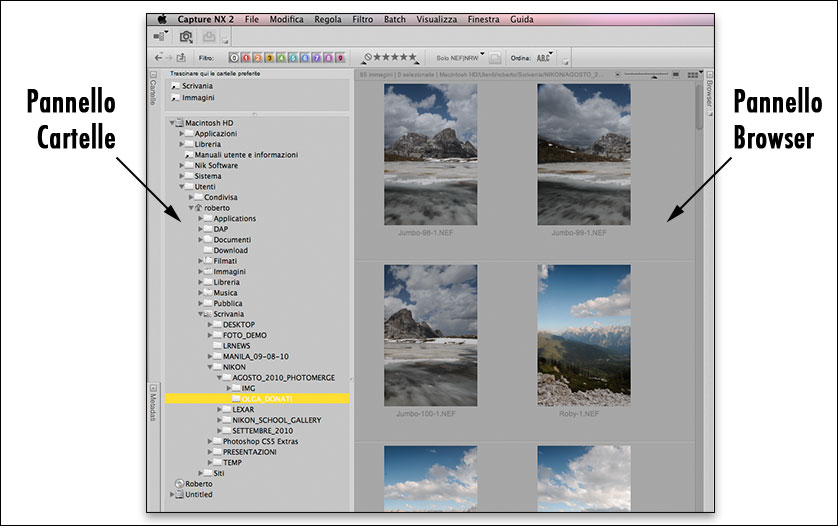
Task: Expand the Applicazioni folder arrow
Action: [182, 134]
